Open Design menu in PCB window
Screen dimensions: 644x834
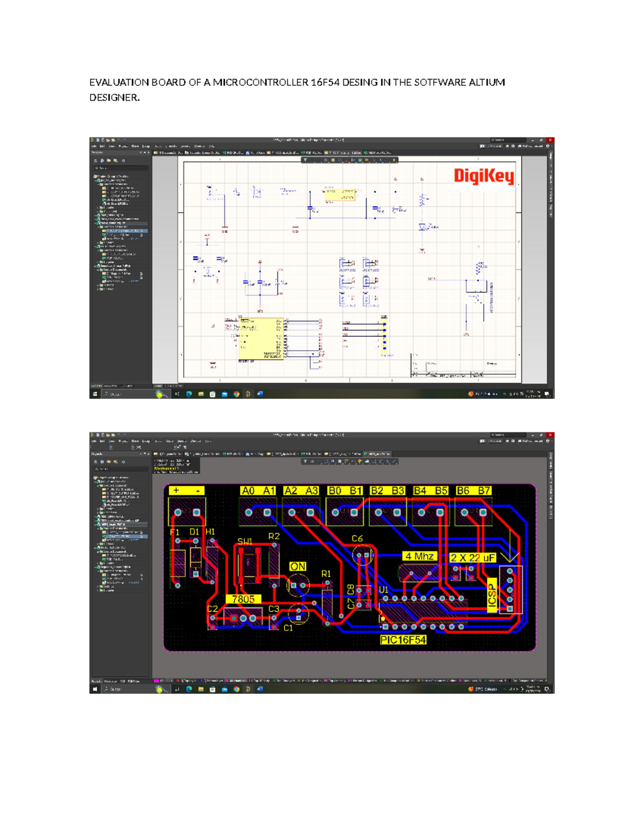146,441
